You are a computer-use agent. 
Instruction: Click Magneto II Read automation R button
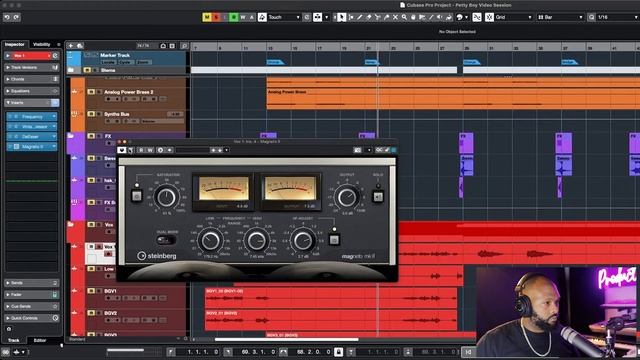[142, 150]
